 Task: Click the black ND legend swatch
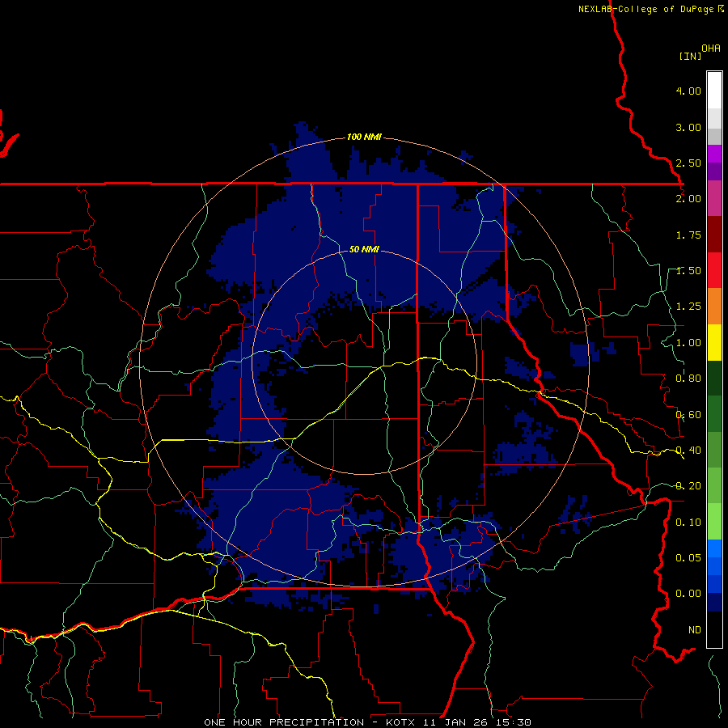point(714,629)
